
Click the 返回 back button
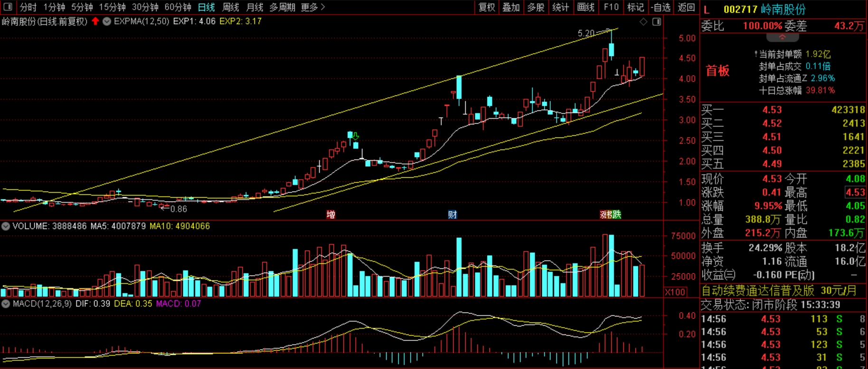pos(686,7)
